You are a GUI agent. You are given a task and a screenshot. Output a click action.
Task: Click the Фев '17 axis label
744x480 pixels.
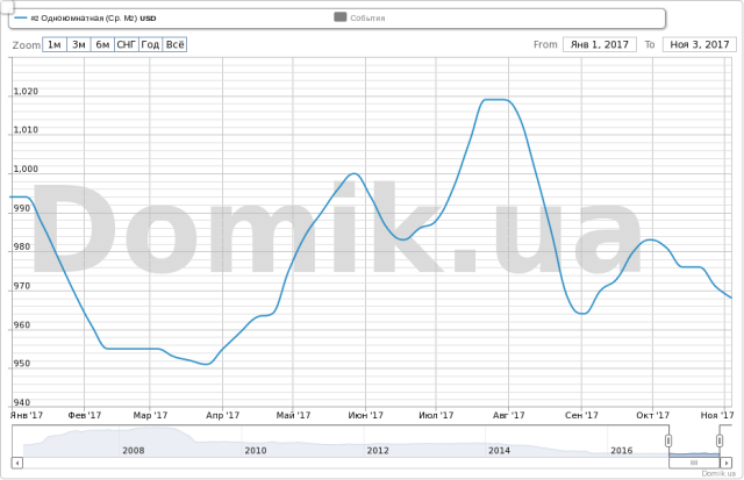84,415
